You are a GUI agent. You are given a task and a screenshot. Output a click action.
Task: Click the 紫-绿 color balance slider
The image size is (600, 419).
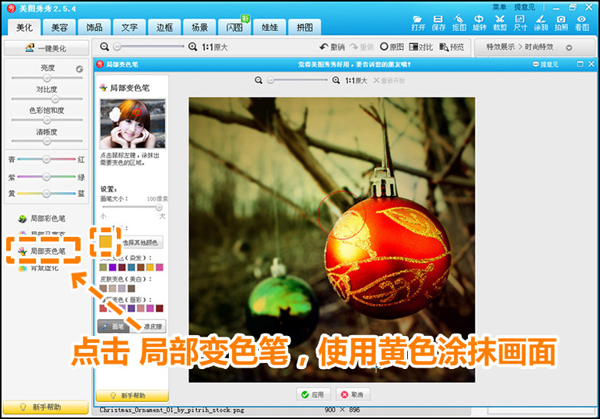coord(46,176)
